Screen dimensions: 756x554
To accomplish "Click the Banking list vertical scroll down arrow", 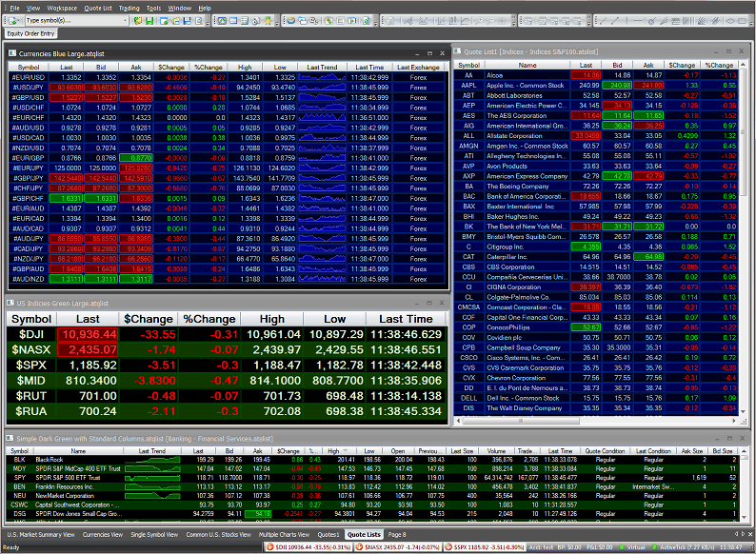I will pos(744,516).
